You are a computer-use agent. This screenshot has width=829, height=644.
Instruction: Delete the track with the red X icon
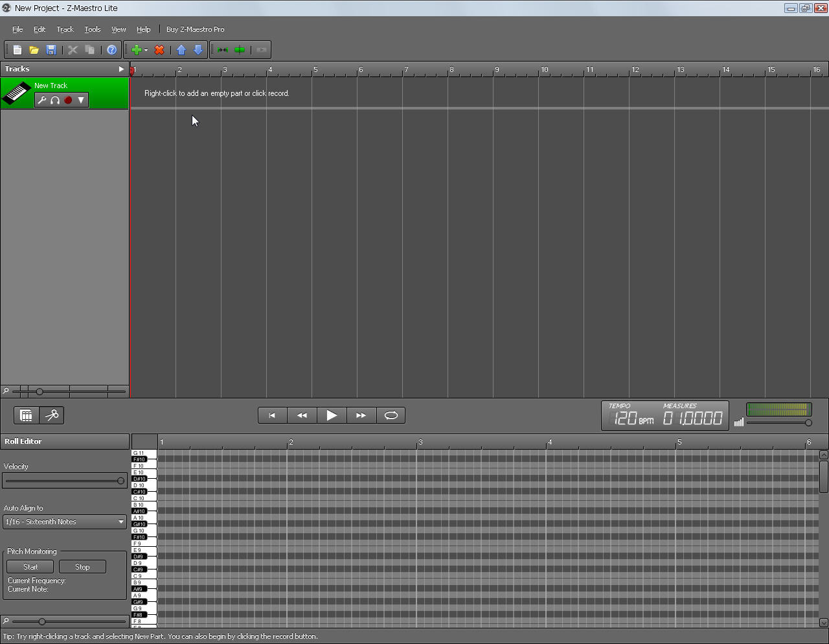[159, 50]
